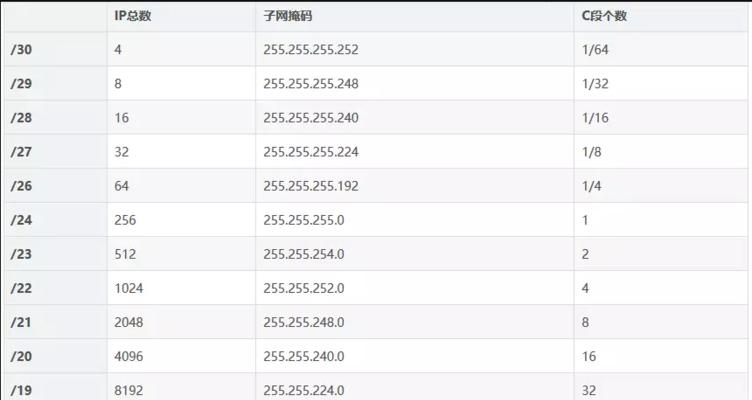This screenshot has width=752, height=400.
Task: Click subnet mask 255.255.255.224
Action: point(311,152)
